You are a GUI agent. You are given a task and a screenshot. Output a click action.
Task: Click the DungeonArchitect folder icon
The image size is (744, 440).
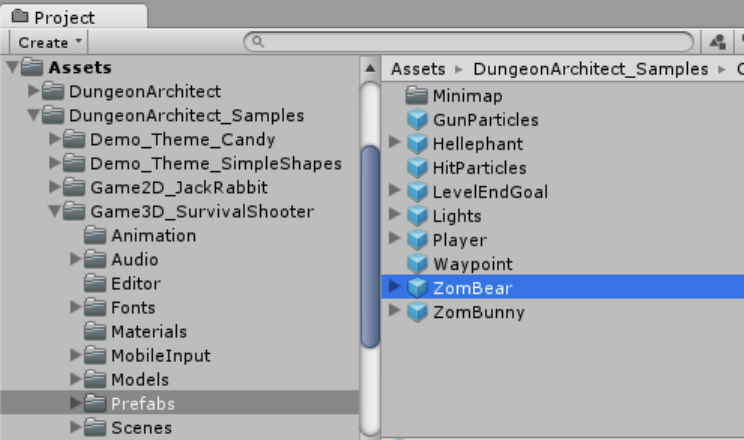pos(53,91)
